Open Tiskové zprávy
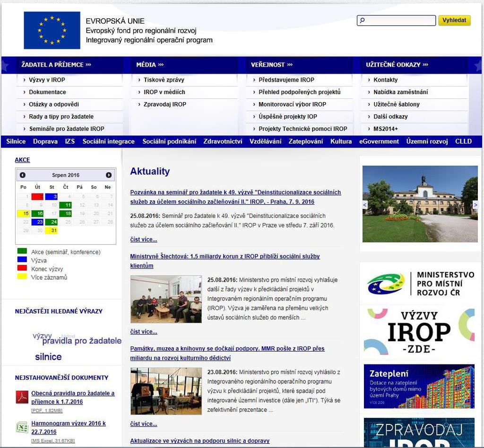The image size is (484, 448). (x=164, y=80)
